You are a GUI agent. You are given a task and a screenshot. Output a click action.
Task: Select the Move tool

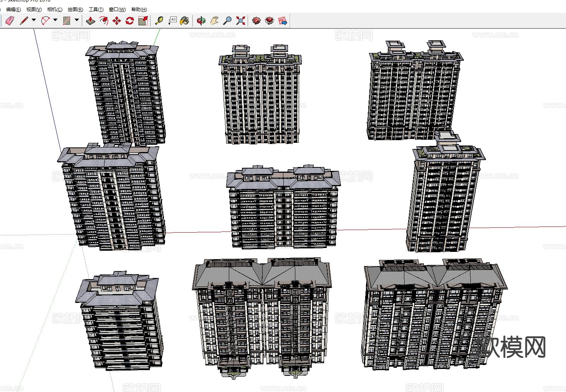coord(117,20)
